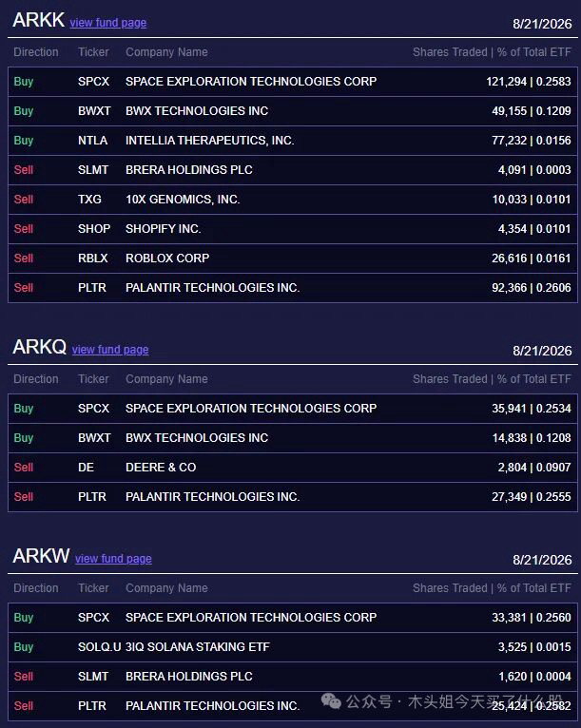581x728 pixels.
Task: Click the ARKK SLMT Brera Holdings row
Action: 293,170
